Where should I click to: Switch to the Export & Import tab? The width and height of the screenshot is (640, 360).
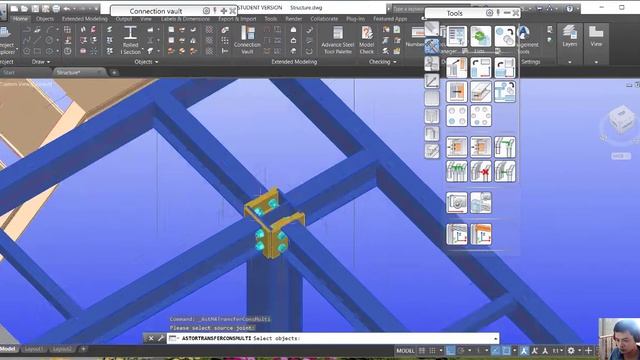point(237,19)
